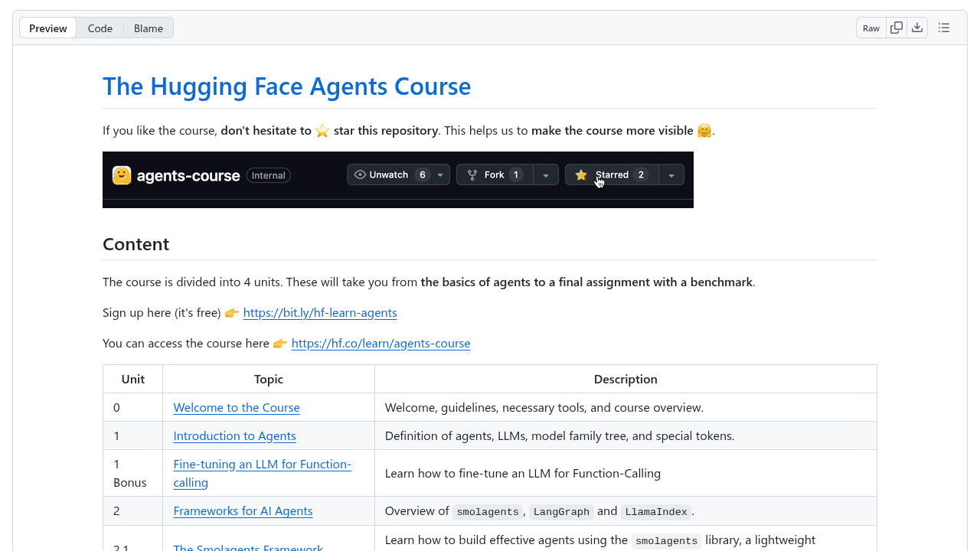Open the outline sidebar icon

coord(944,27)
